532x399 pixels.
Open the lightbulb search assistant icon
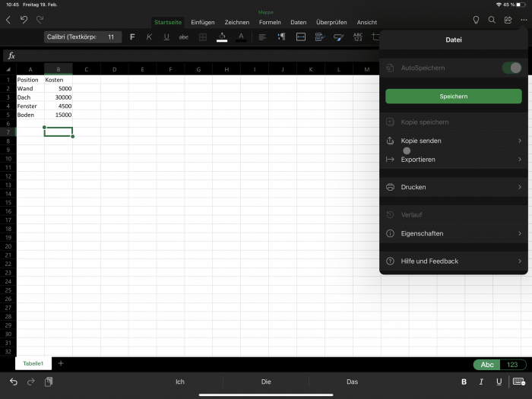(x=476, y=20)
